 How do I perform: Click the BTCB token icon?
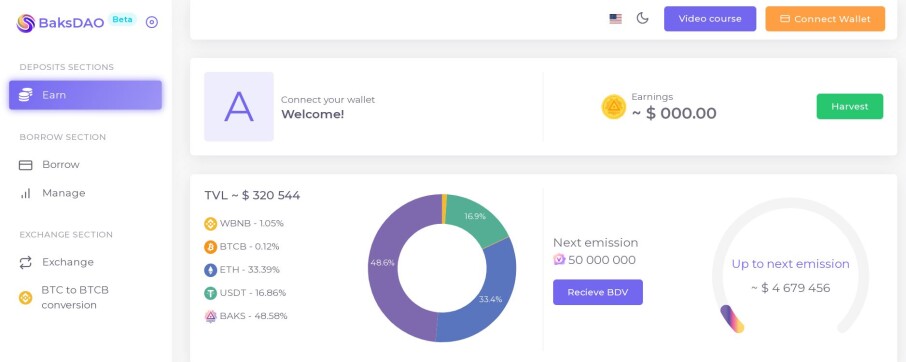pyautogui.click(x=210, y=247)
